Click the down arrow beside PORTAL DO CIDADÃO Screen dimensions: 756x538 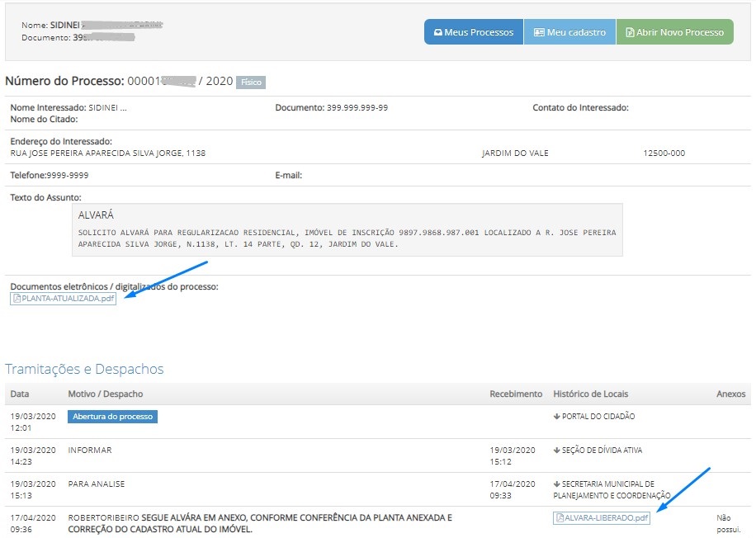pos(557,417)
